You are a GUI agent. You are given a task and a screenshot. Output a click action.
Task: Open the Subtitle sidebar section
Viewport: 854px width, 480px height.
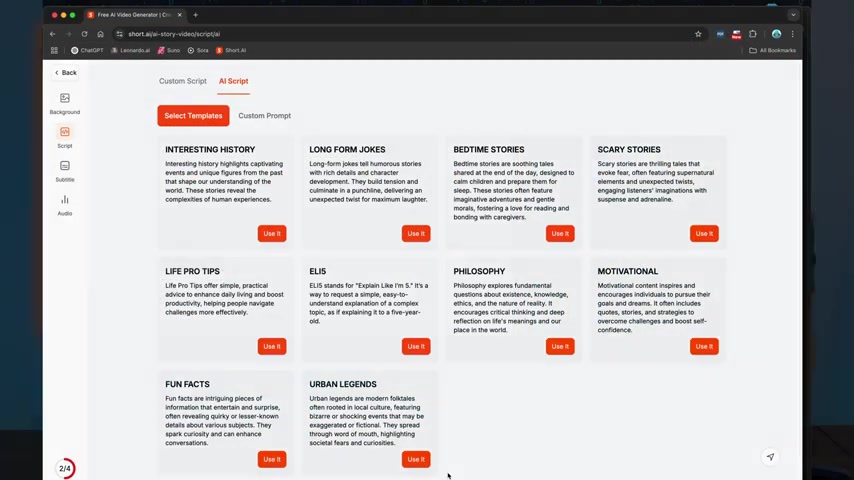click(65, 171)
